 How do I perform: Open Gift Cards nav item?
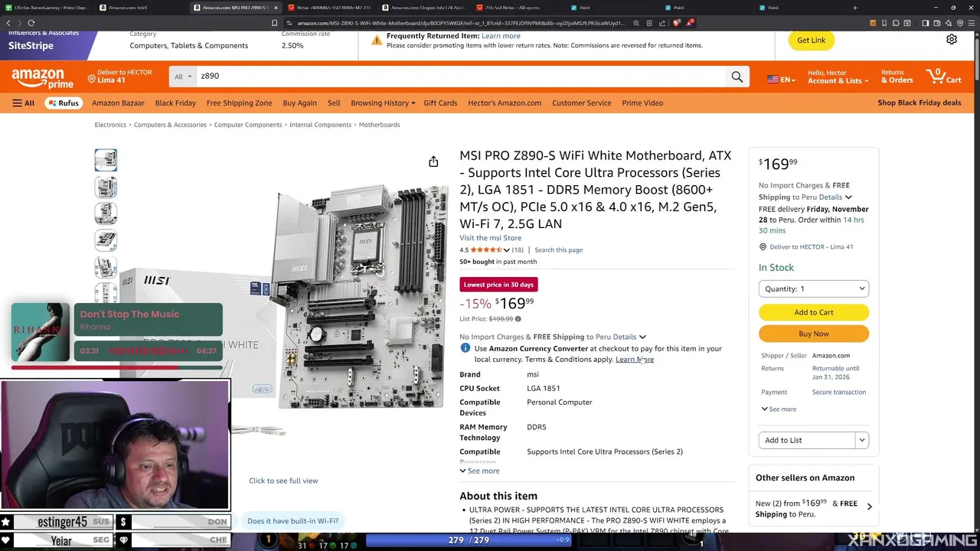(x=440, y=103)
